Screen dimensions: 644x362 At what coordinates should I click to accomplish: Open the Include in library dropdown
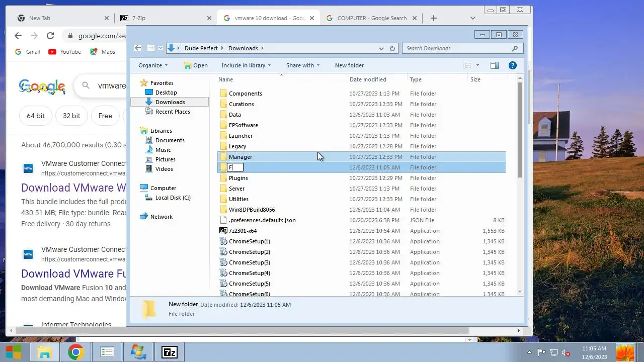tap(246, 65)
